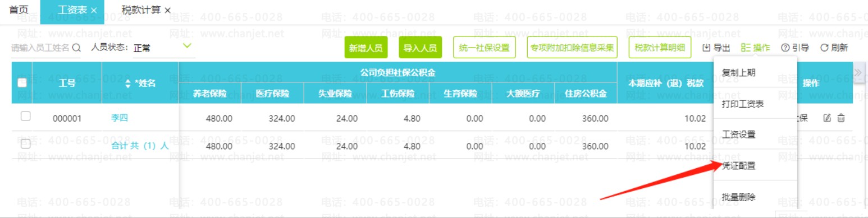Click 李四's 住房公积金 value 360.00
Screen dimensions: 868x218
pyautogui.click(x=595, y=118)
